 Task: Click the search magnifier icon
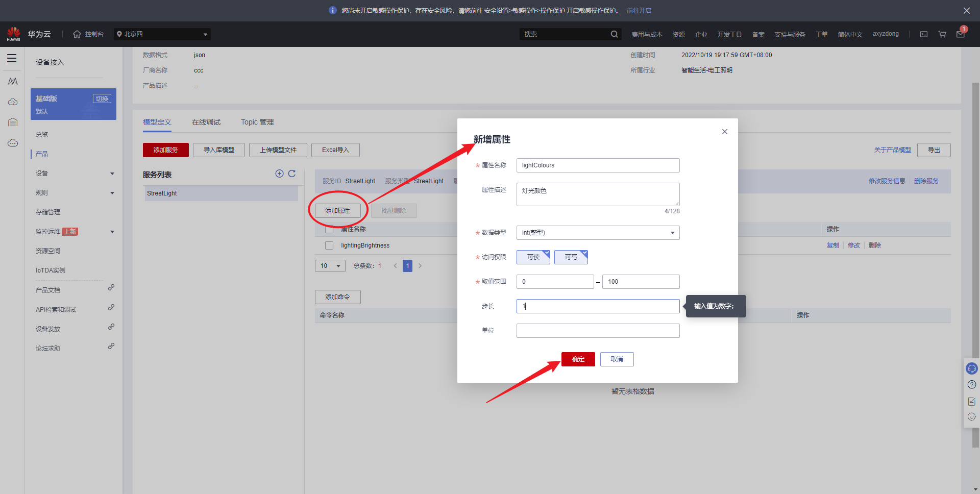click(x=615, y=34)
